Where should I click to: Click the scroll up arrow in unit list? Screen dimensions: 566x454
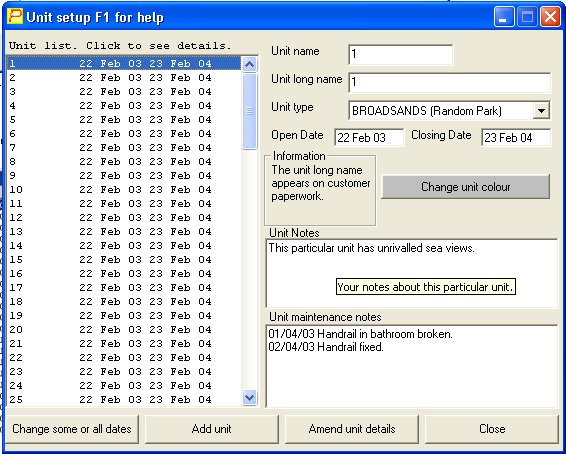click(249, 65)
